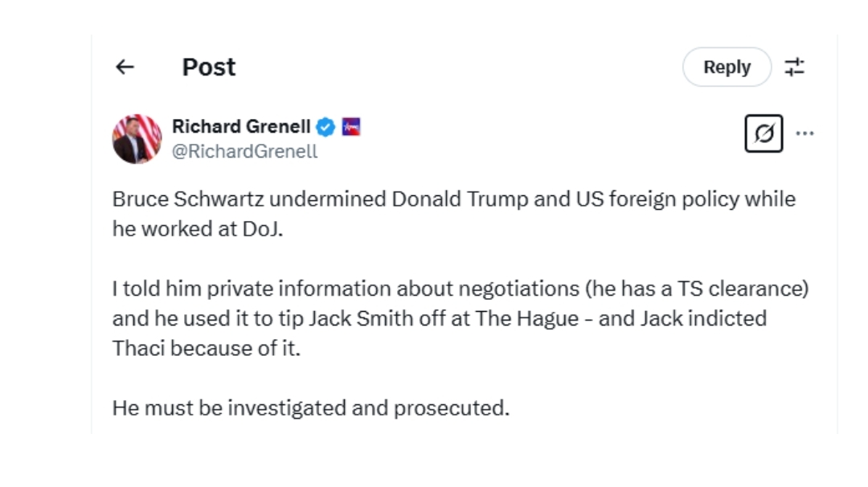This screenshot has height=487, width=868.
Task: Open the @RichardGrenell handle link
Action: coord(244,152)
